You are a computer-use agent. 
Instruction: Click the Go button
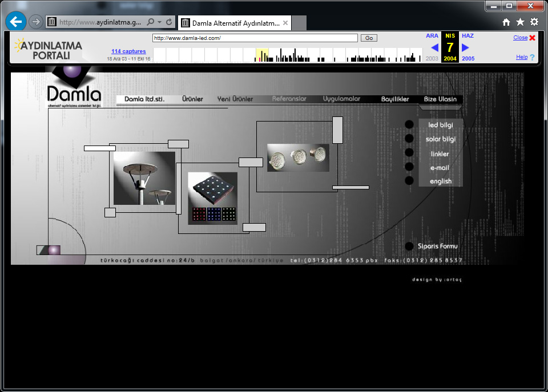click(369, 38)
